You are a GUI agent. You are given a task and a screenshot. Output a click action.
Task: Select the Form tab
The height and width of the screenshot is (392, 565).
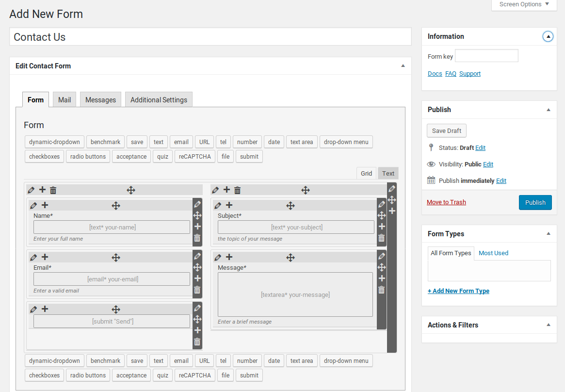click(x=36, y=100)
